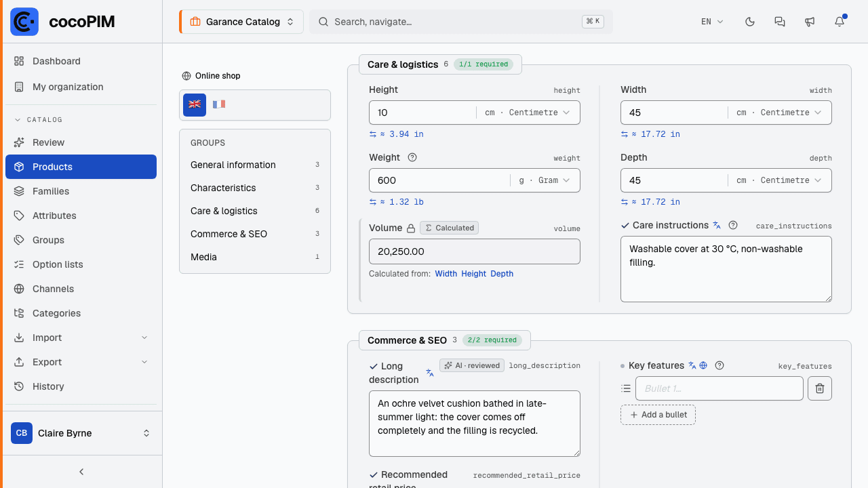Click the Long description translate icon
868x488 pixels.
tap(429, 373)
